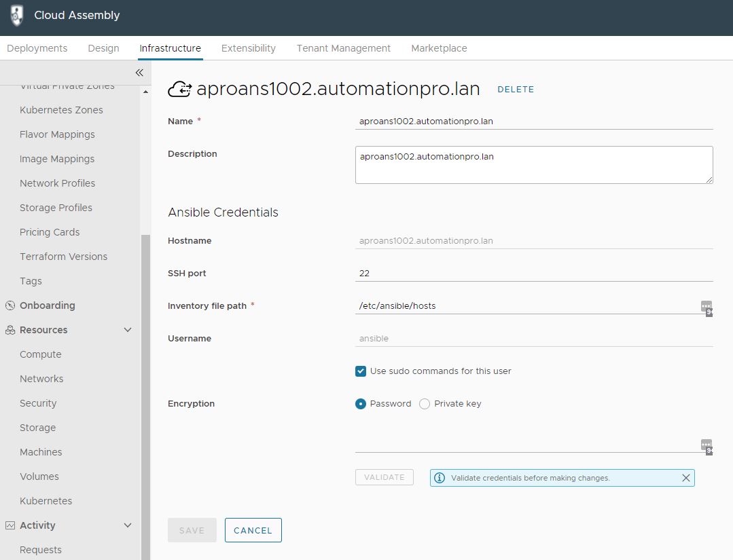Viewport: 733px width, 560px height.
Task: Go to Network Profiles
Action: click(58, 183)
